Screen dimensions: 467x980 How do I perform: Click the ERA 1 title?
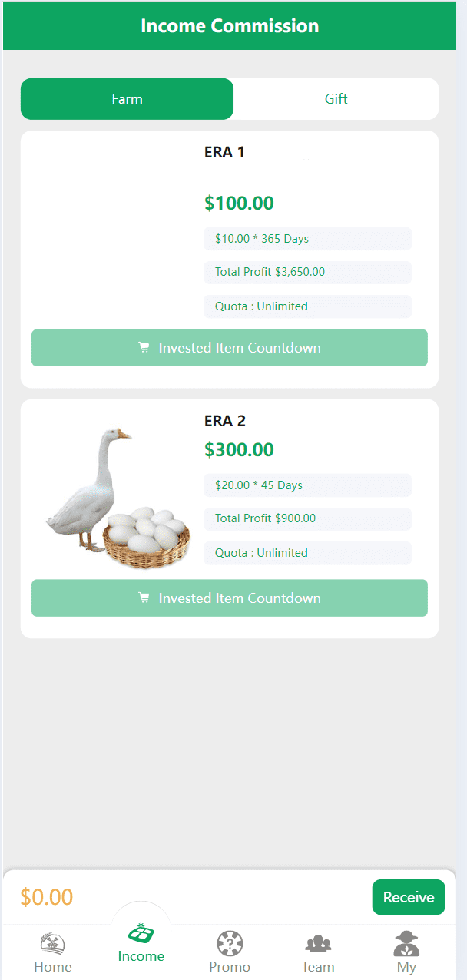(224, 152)
